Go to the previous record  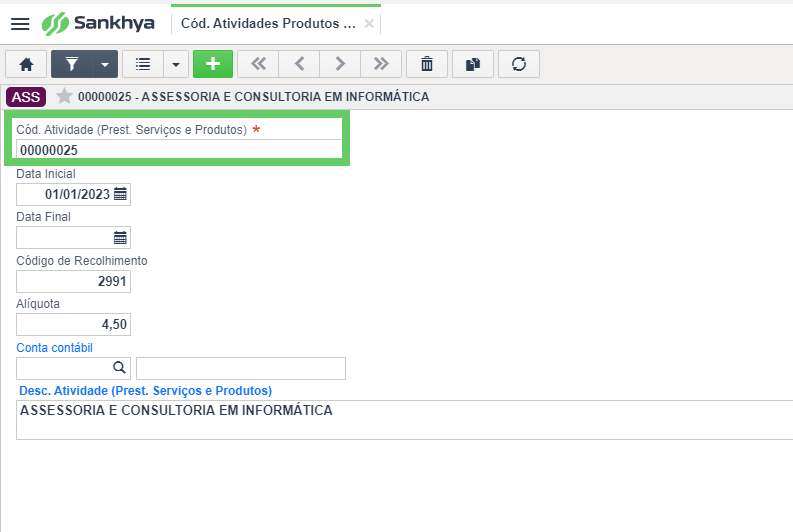[x=299, y=64]
